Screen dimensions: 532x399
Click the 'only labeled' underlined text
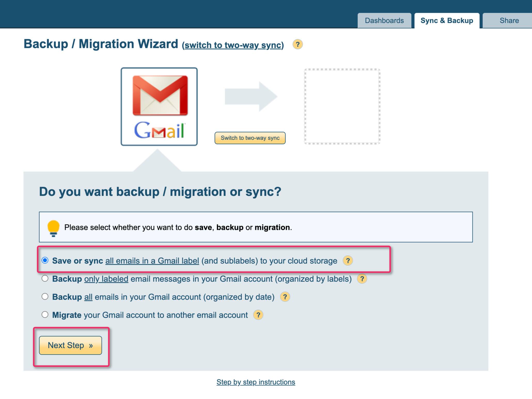106,279
